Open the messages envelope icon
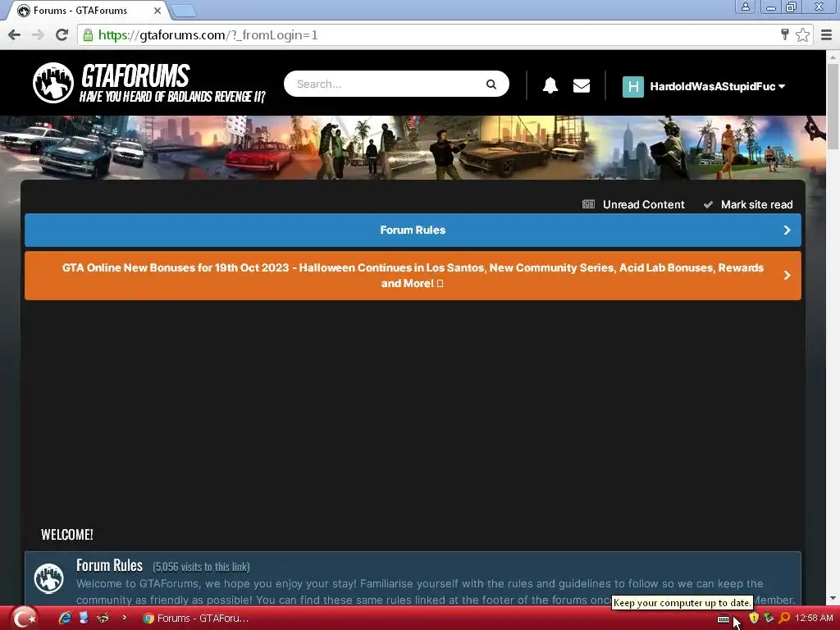The height and width of the screenshot is (630, 840). [x=582, y=85]
